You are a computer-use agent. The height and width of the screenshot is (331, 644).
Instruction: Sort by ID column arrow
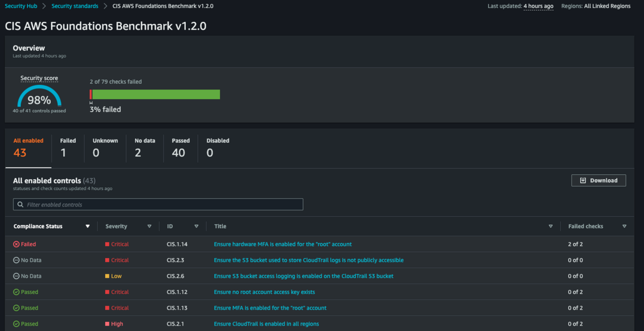coord(196,226)
